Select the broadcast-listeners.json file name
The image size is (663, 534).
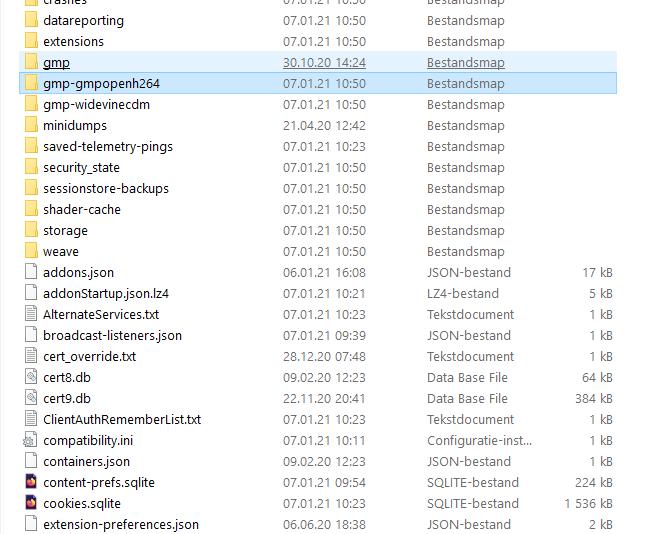[x=112, y=335]
